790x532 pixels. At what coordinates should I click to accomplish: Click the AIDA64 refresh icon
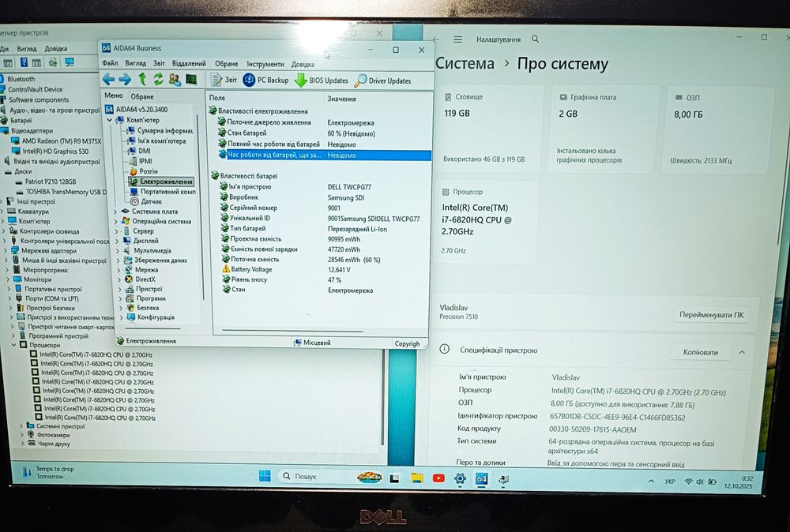[x=158, y=79]
